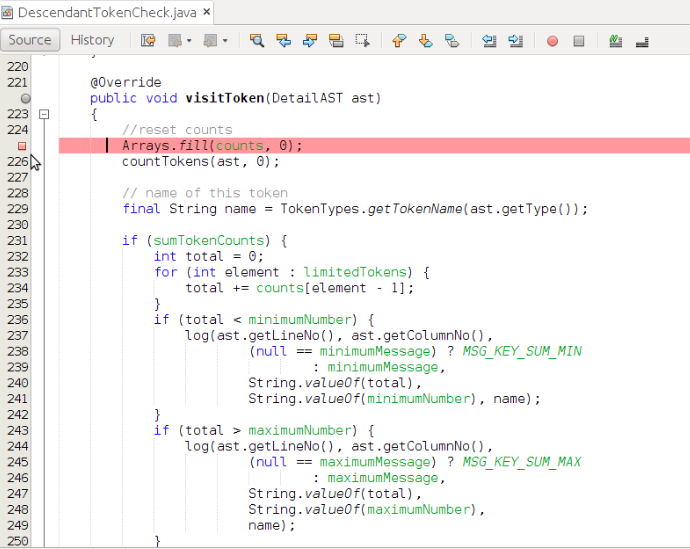Toggle the breakpoint on the Arrays.fill line

[x=22, y=146]
